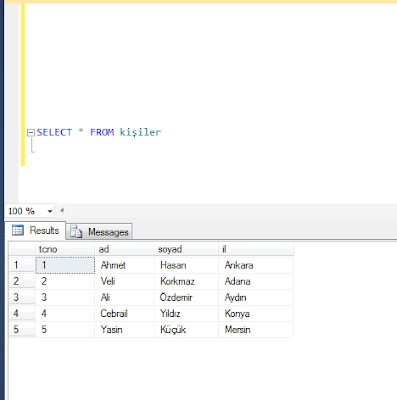Select the tcno column header
The image size is (397, 400).
pyautogui.click(x=65, y=249)
